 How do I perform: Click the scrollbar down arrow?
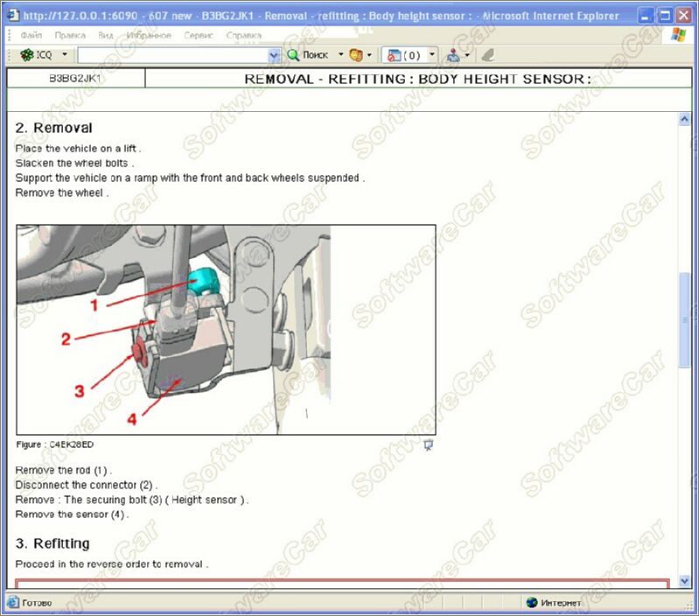click(x=684, y=582)
